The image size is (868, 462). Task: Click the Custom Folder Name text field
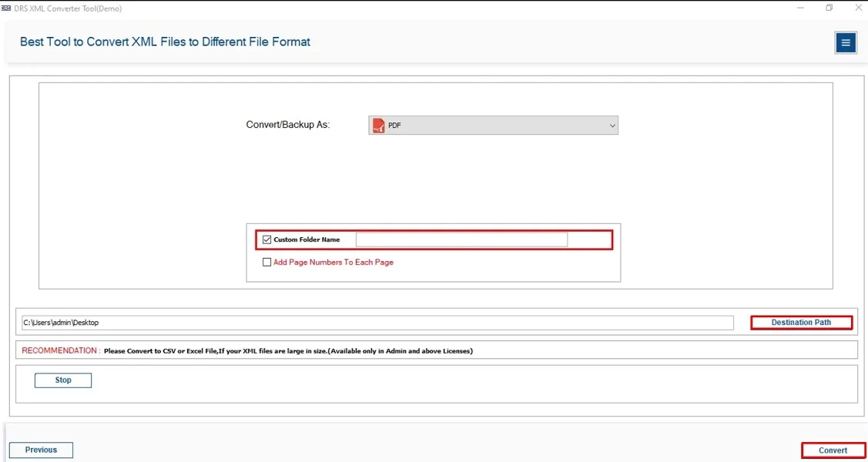(x=461, y=239)
